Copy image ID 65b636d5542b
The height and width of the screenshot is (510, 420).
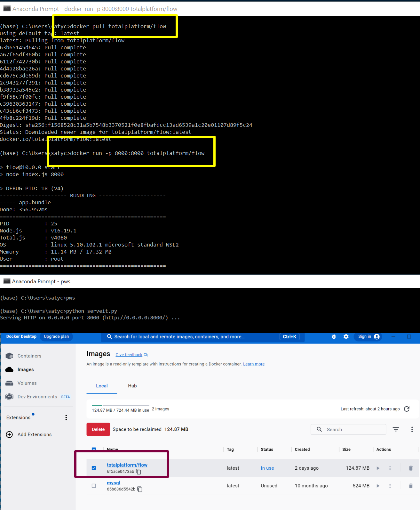(x=140, y=489)
